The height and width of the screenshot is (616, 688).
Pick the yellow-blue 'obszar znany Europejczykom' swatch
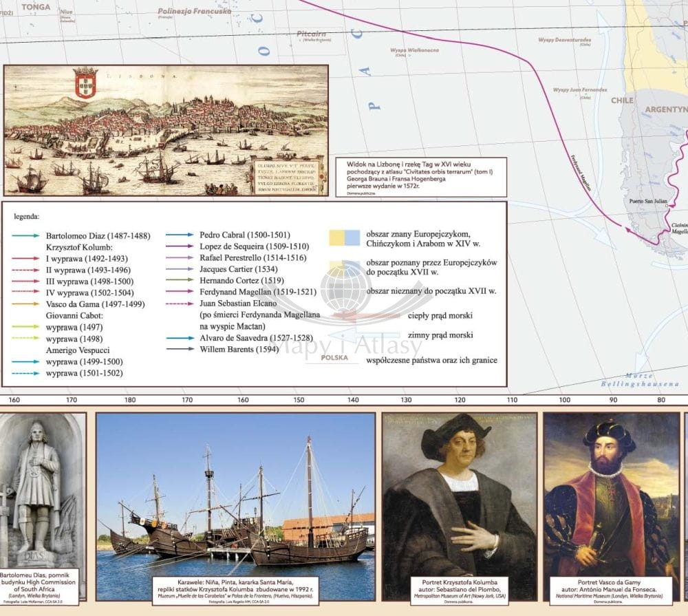click(x=344, y=237)
